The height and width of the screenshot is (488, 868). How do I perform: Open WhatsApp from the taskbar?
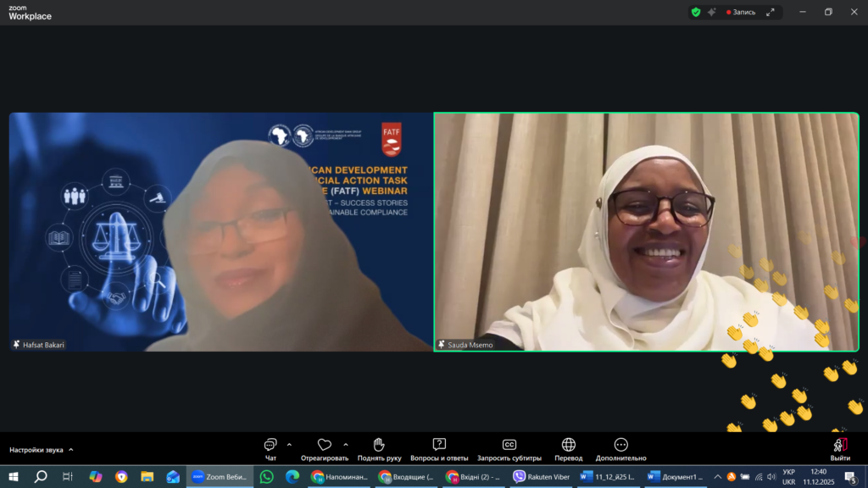point(267,477)
